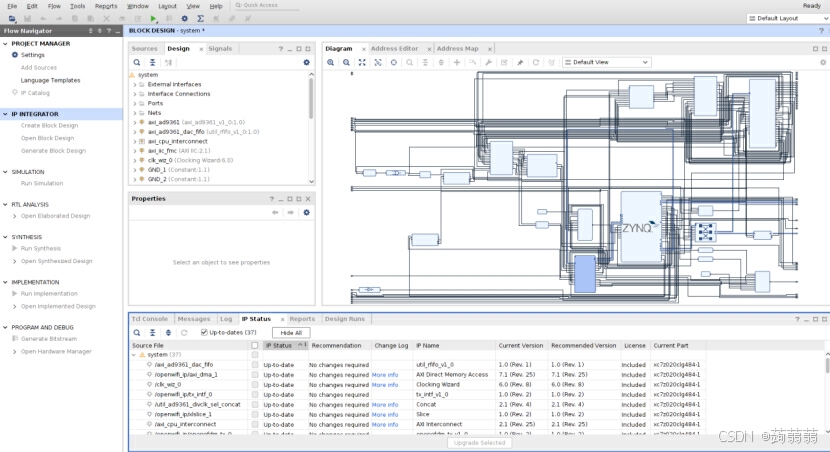Click the Auto-fit selection diagram icon
Screen dimensions: 830x452
point(378,62)
